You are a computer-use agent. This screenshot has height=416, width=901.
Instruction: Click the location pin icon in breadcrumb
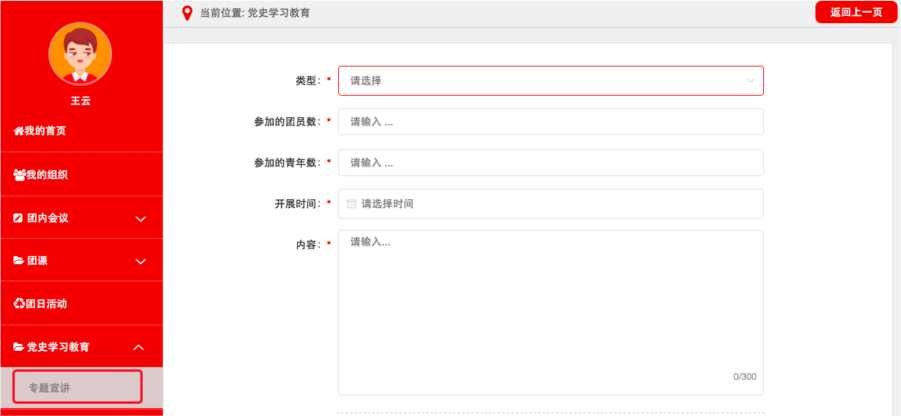186,13
